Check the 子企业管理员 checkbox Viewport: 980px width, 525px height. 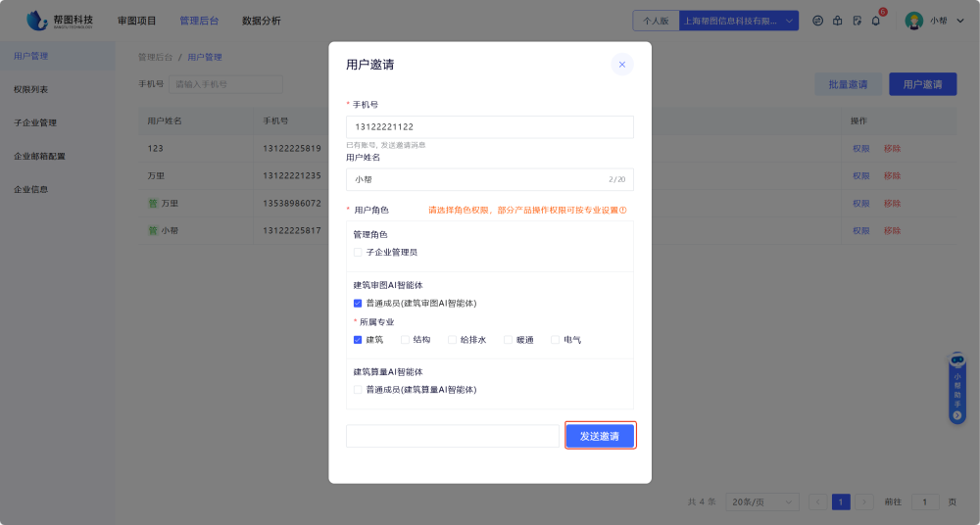(x=358, y=252)
